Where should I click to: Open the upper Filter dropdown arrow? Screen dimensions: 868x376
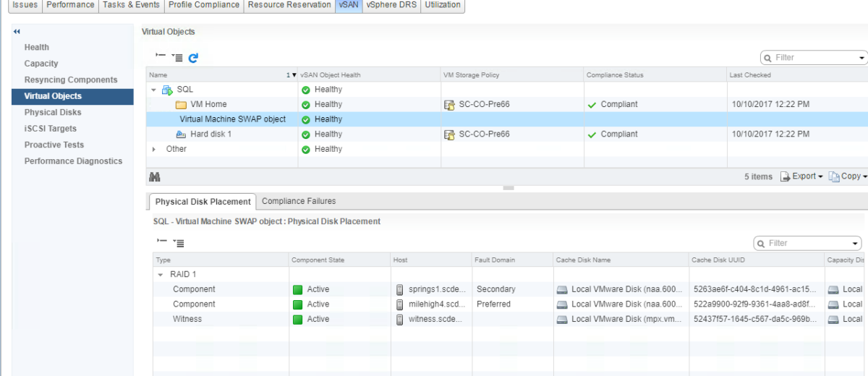coord(861,58)
